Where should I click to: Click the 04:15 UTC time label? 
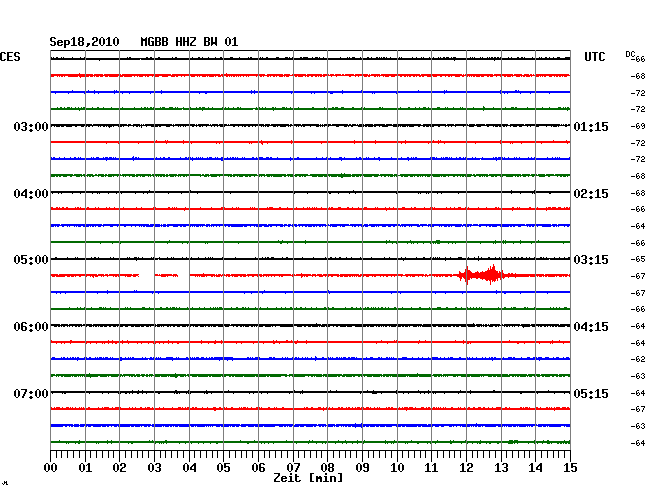tap(591, 327)
